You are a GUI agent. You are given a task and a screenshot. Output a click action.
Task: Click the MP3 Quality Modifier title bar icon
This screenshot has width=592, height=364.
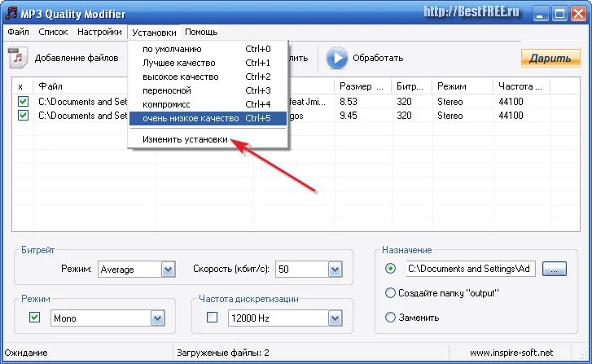coord(11,13)
